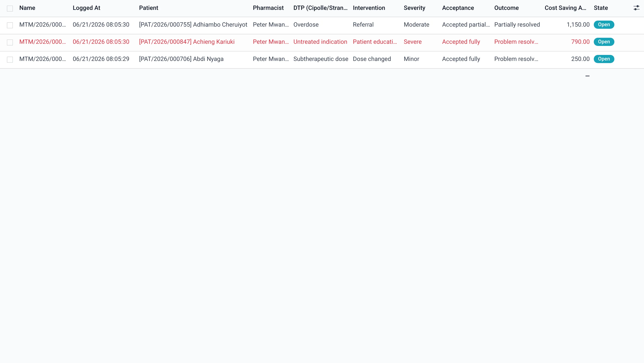
Task: Open the optional columns settings icon
Action: [x=636, y=8]
